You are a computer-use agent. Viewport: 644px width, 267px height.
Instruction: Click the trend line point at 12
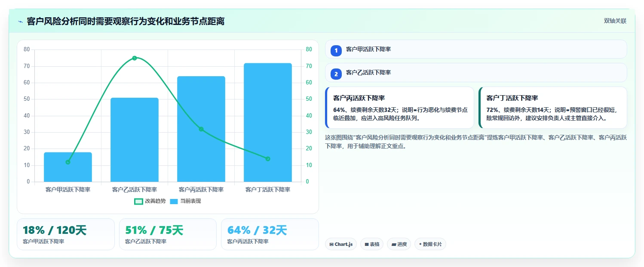click(68, 162)
